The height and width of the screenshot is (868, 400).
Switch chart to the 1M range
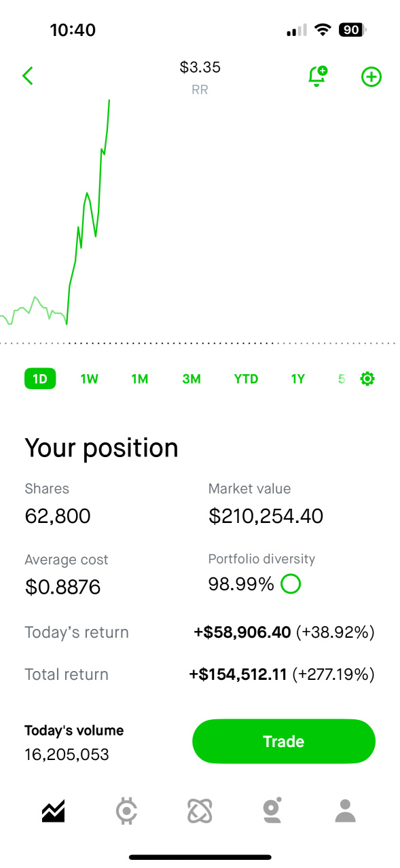click(x=140, y=379)
